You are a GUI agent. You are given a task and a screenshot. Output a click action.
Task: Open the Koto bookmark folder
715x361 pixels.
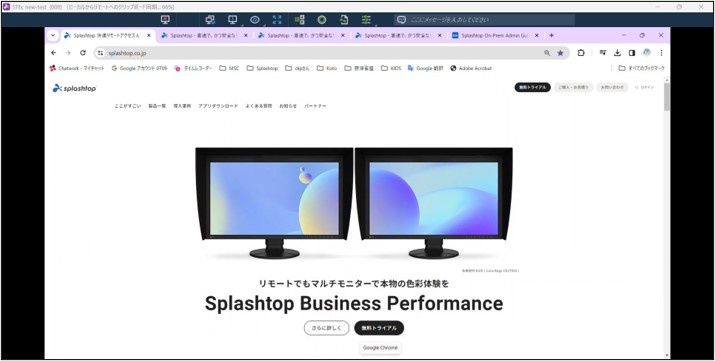327,68
